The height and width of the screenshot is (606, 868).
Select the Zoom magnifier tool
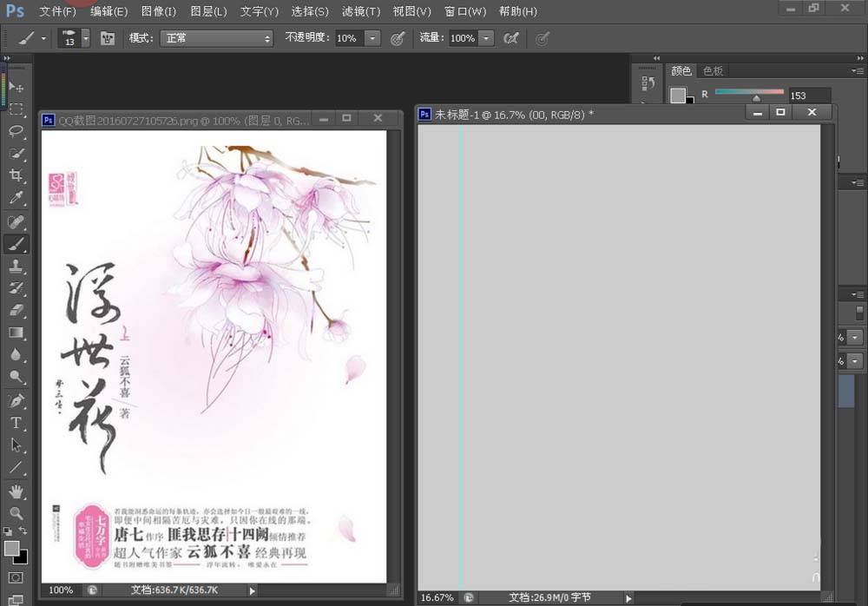16,513
